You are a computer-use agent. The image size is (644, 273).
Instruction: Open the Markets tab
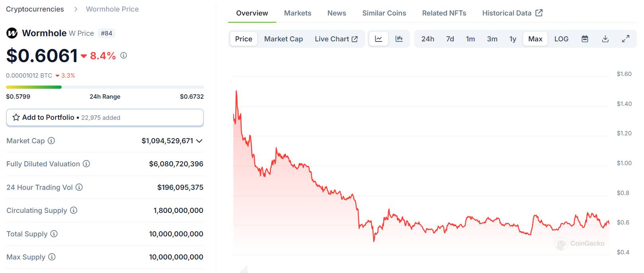297,13
